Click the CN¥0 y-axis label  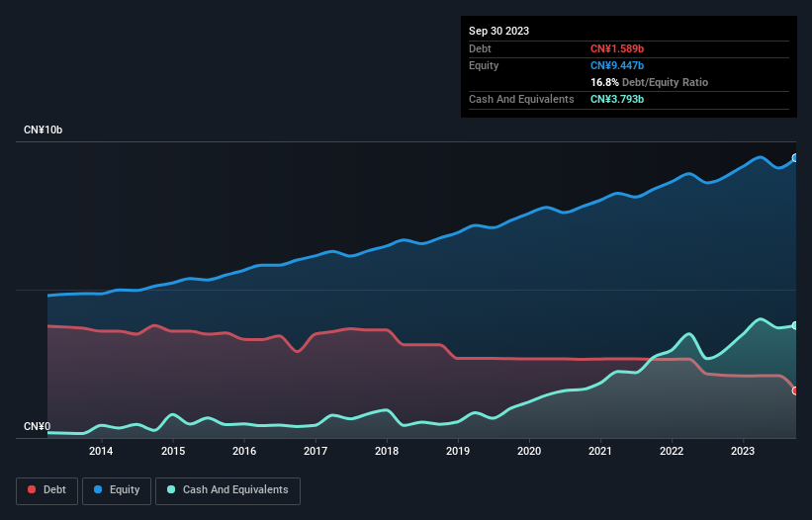(38, 426)
